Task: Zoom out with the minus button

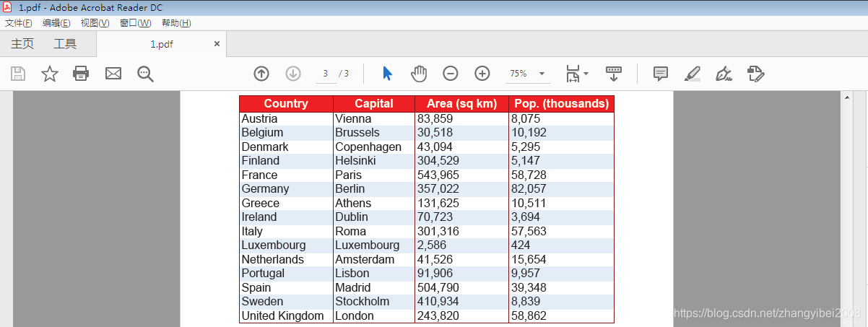Action: click(451, 74)
